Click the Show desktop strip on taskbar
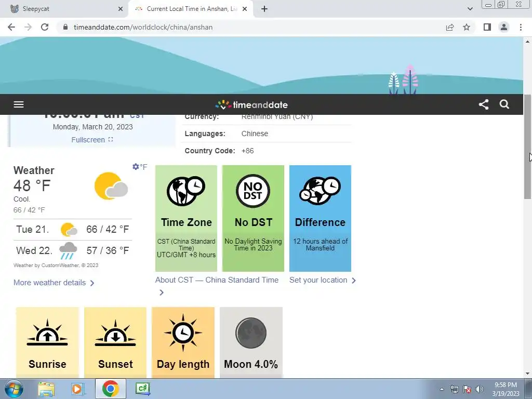Image resolution: width=532 pixels, height=399 pixels. [x=529, y=389]
